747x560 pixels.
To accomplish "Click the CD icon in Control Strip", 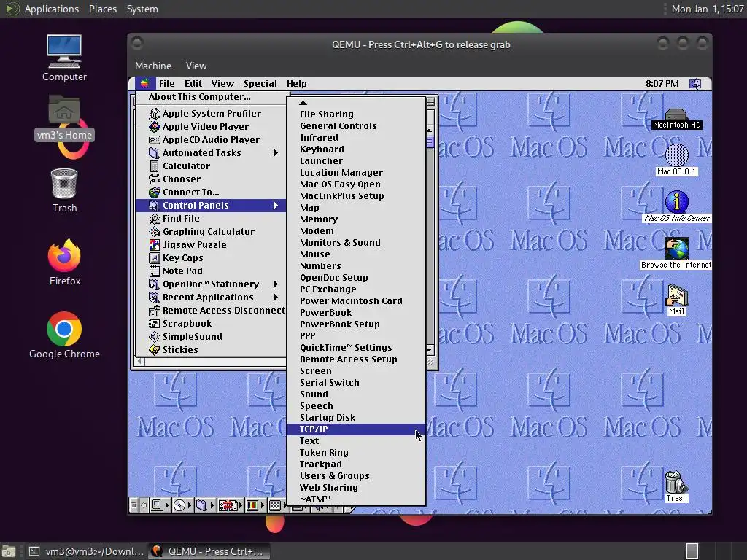I will coord(179,505).
